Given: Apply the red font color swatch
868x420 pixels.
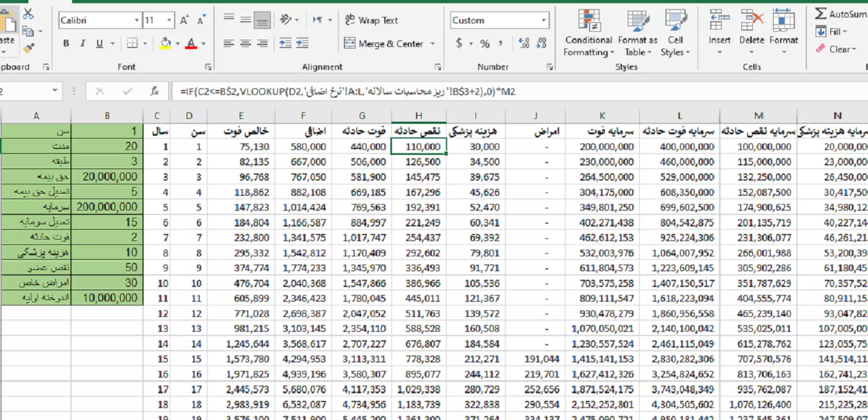Looking at the screenshot, I should [191, 43].
